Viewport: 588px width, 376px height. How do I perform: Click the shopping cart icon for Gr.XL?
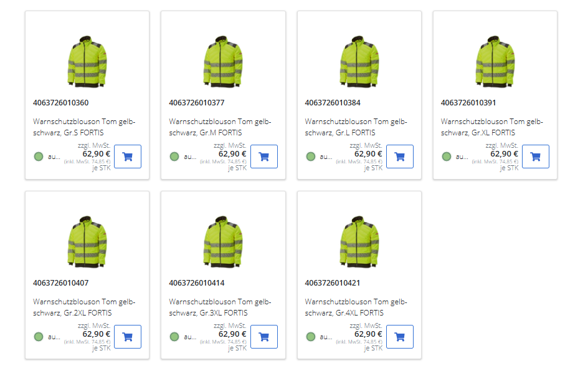[536, 157]
